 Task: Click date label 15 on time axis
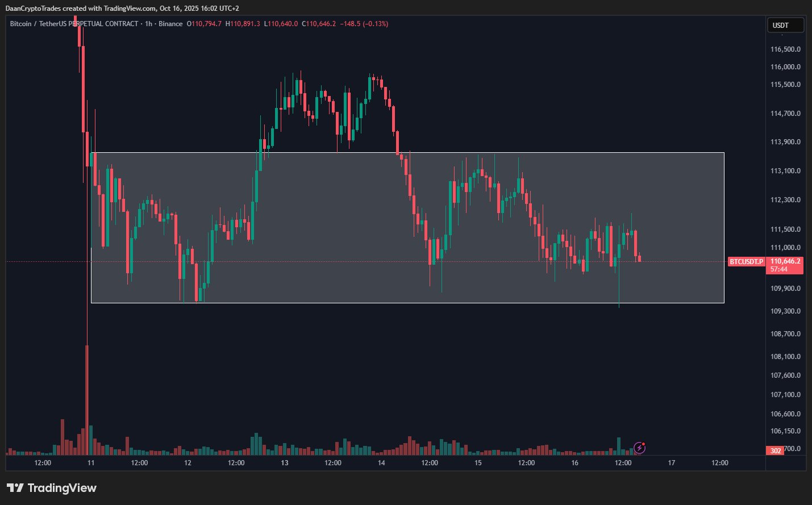[x=478, y=463]
